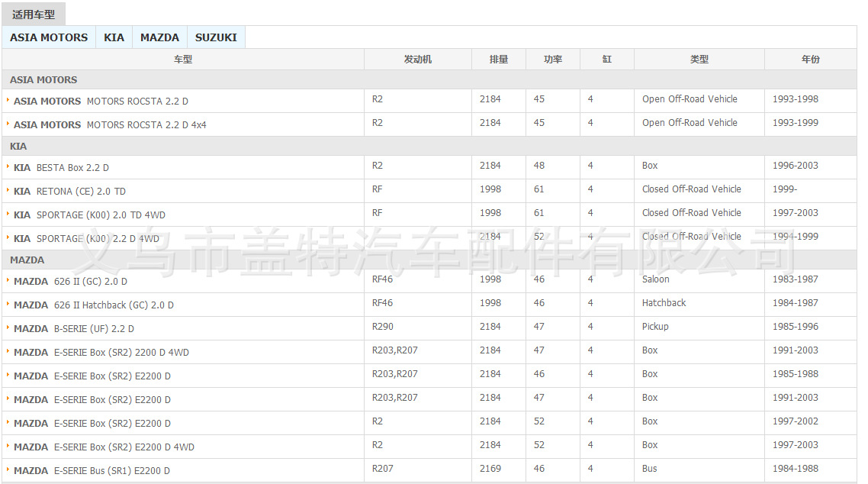
Task: Open MAZDA 626 II (GC) 2.0 D
Action: coord(70,282)
